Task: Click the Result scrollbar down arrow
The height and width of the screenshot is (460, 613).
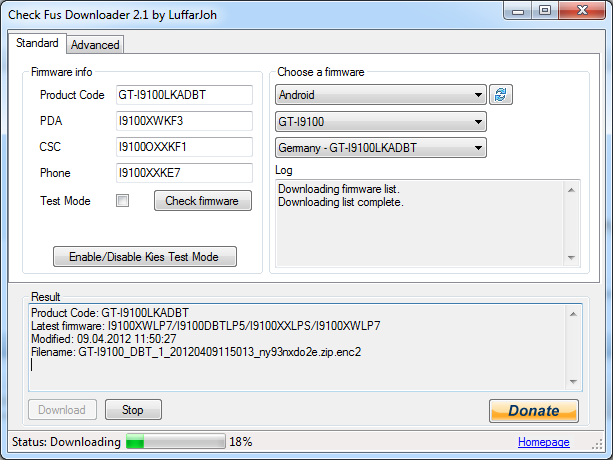Action: point(573,381)
